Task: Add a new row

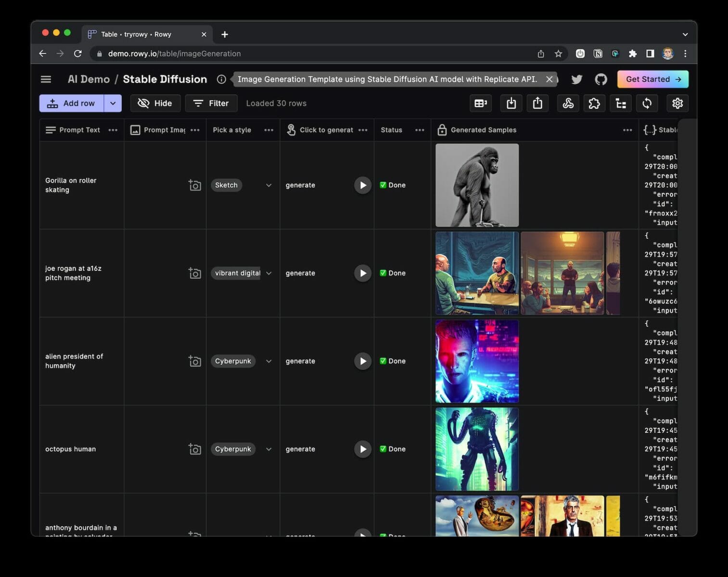Action: (71, 103)
